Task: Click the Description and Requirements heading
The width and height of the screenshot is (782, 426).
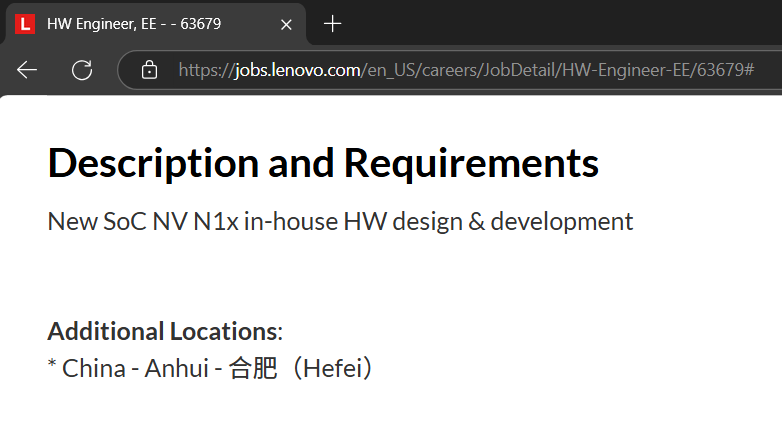Action: pyautogui.click(x=323, y=163)
